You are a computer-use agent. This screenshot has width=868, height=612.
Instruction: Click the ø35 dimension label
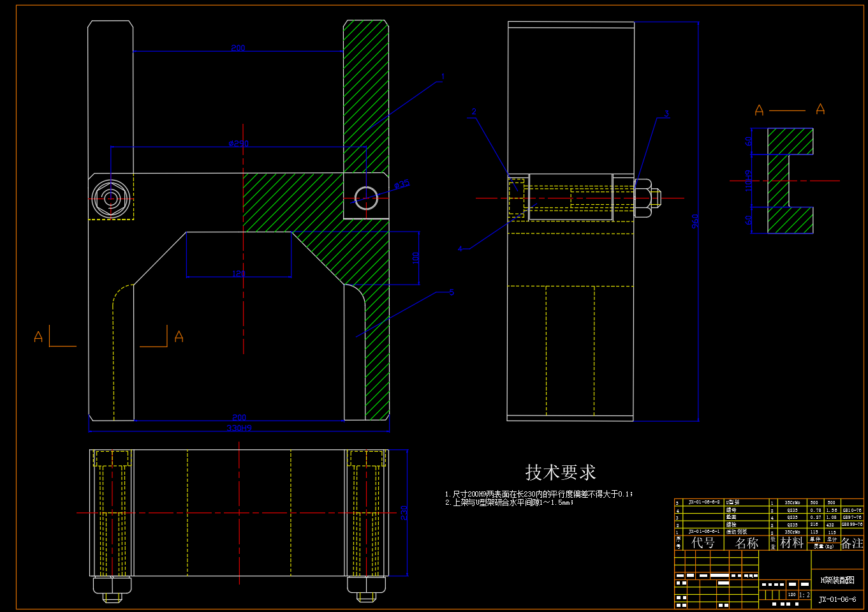[x=402, y=185]
